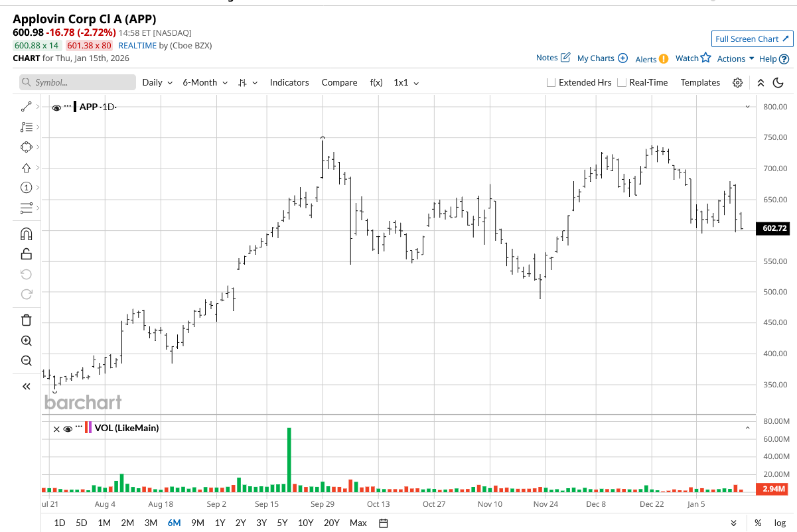Collapse the left drawing toolbar
This screenshot has height=532, width=797.
pos(27,386)
